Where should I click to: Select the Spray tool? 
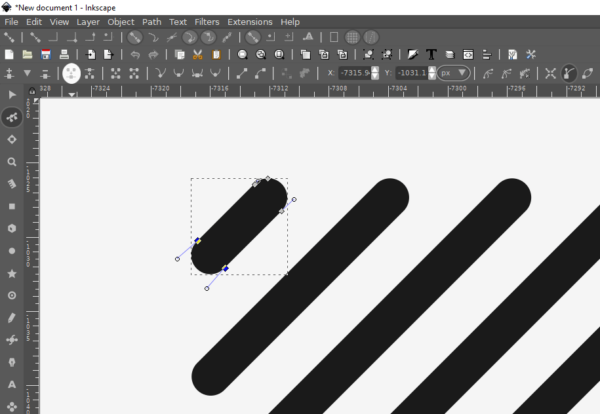[12, 406]
